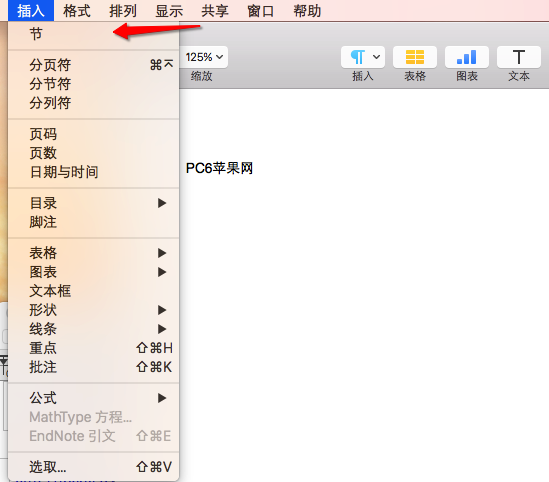This screenshot has height=482, width=549.
Task: Choose 脚注 menu item
Action: (x=93, y=222)
